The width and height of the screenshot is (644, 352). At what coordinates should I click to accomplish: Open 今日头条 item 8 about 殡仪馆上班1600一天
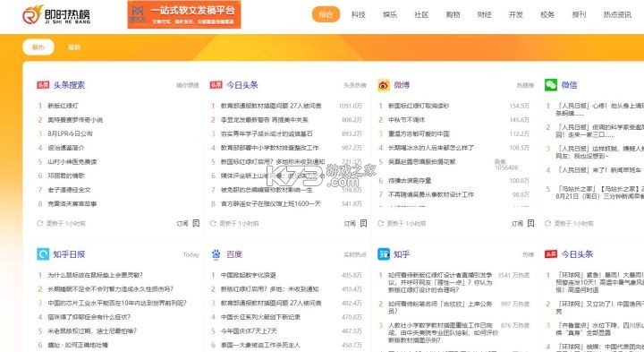(271, 203)
